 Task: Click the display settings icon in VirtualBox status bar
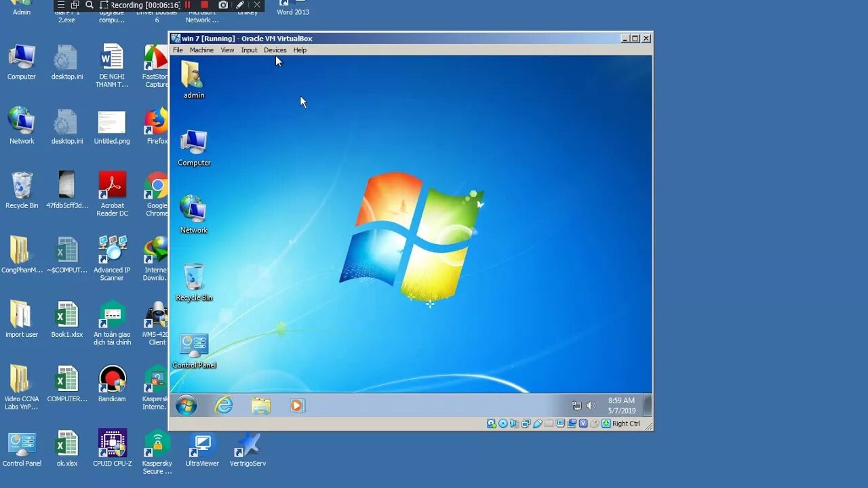pyautogui.click(x=560, y=424)
